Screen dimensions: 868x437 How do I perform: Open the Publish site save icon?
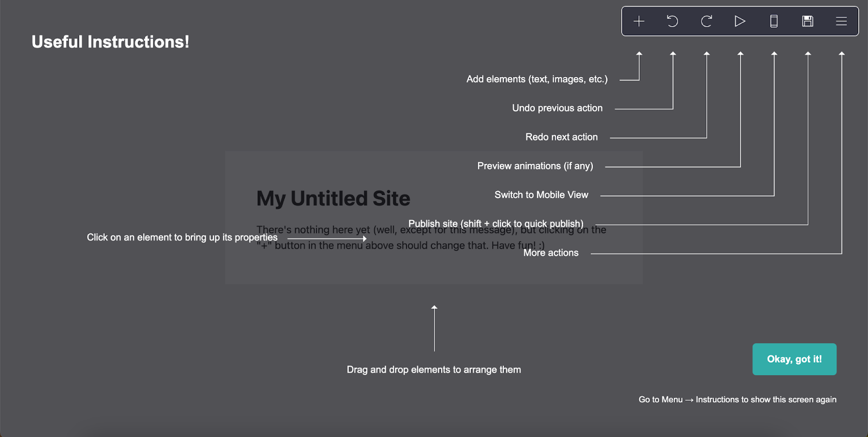[x=807, y=21]
